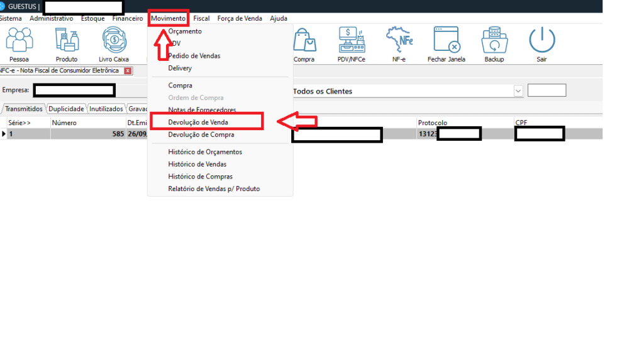Viewport: 644px width, 362px height.
Task: Open the NF-e toolbar icon
Action: click(399, 41)
